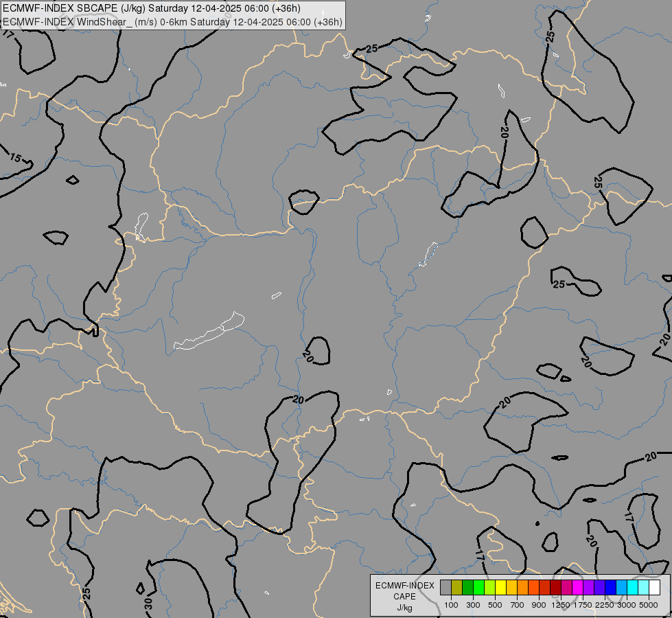Click the 1750 value on the legend scale
672x618 pixels.
coord(583,605)
